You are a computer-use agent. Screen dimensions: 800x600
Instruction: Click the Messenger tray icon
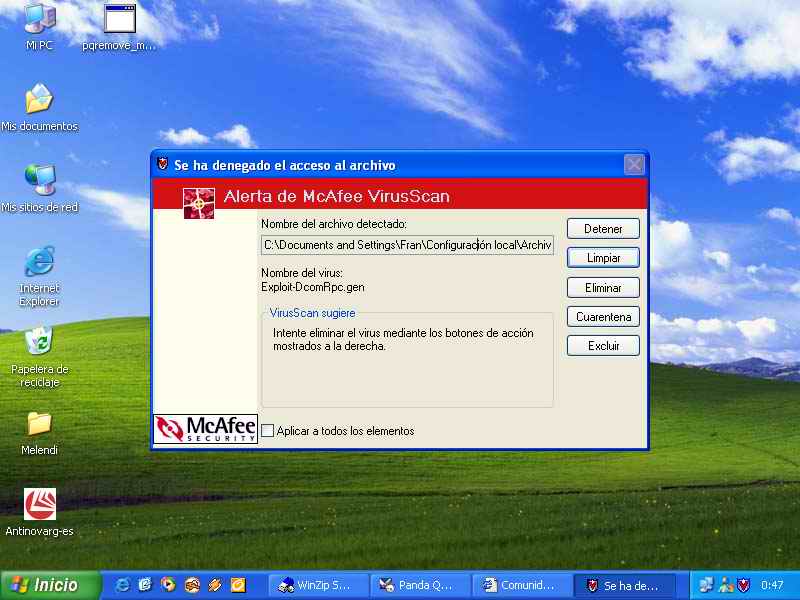coord(725,585)
